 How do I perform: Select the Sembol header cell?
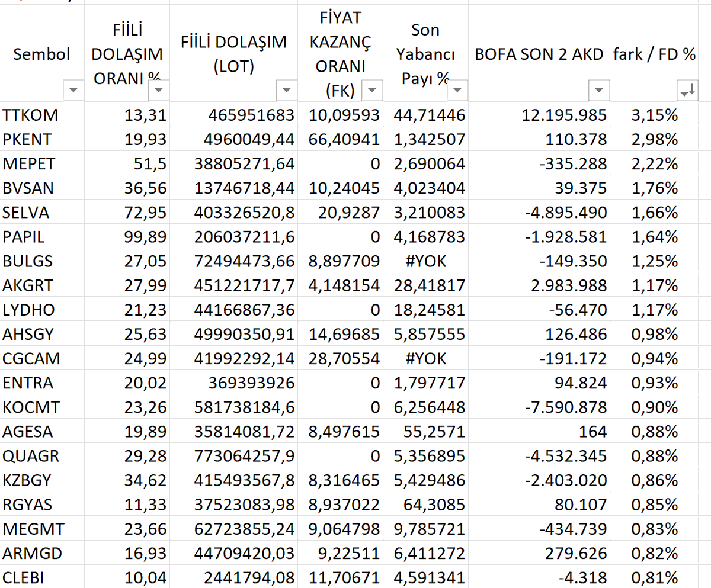42,54
